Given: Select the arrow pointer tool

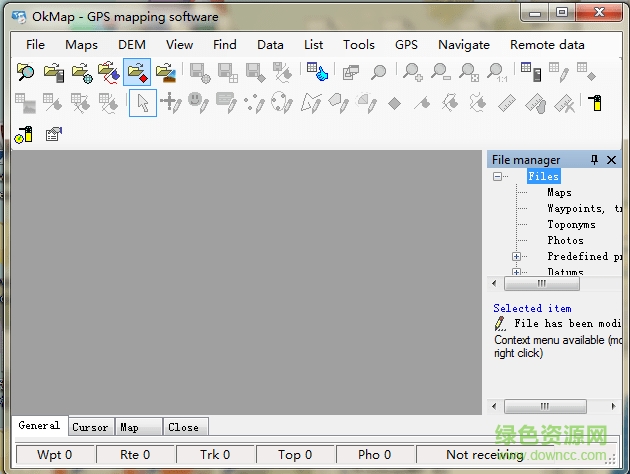Looking at the screenshot, I should [x=142, y=103].
